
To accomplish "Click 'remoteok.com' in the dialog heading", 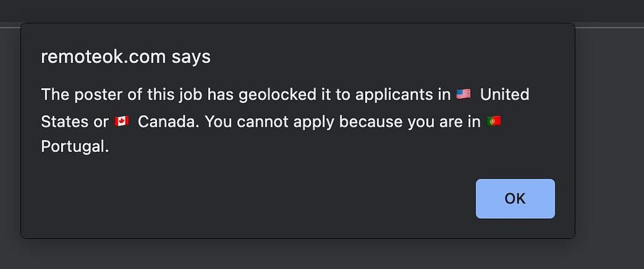I will pos(104,57).
